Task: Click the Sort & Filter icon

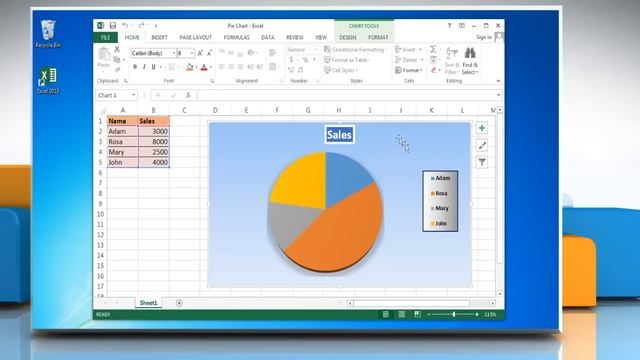Action: (x=451, y=60)
